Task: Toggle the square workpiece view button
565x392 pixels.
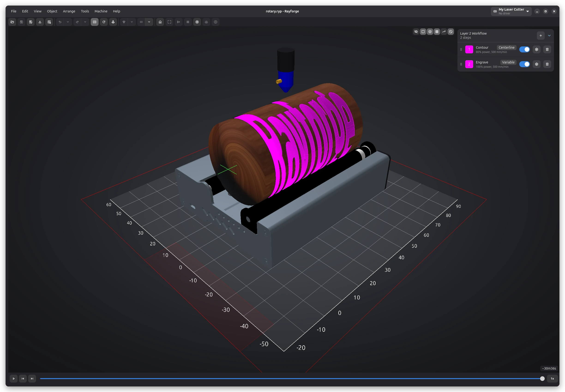Action: pos(423,31)
